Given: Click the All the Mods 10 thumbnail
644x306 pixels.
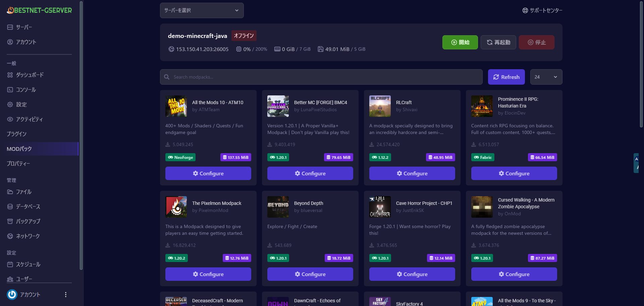Looking at the screenshot, I should click(176, 106).
